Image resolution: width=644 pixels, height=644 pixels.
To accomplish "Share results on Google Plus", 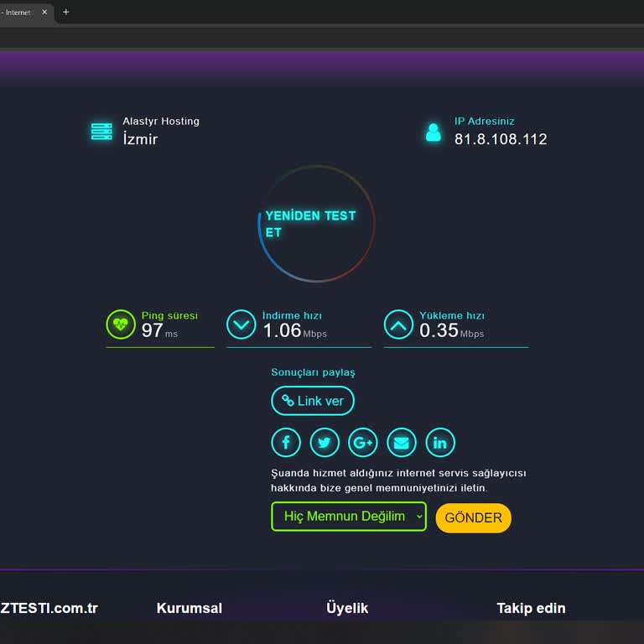I will click(x=362, y=443).
